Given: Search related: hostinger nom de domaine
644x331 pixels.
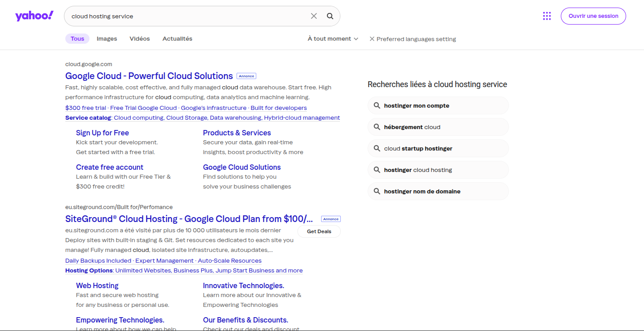Looking at the screenshot, I should point(438,191).
